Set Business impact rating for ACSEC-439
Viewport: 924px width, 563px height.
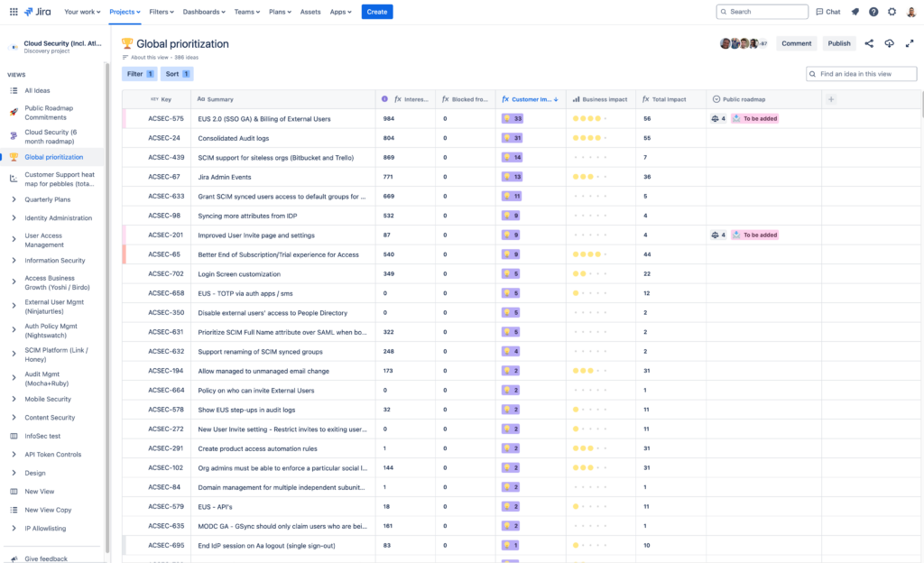coord(590,157)
